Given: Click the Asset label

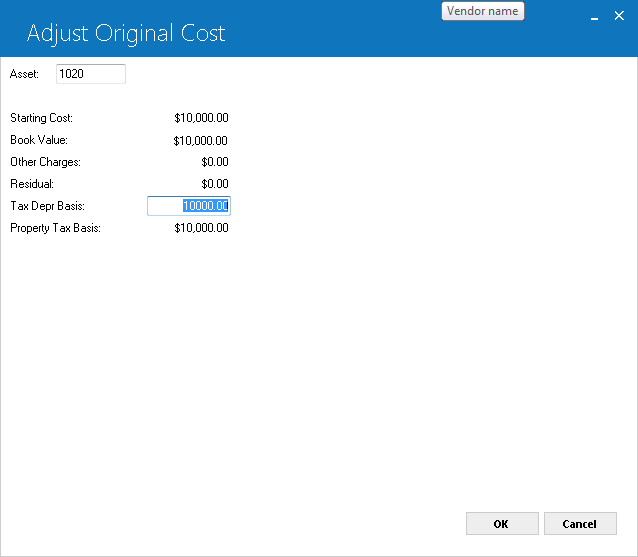Looking at the screenshot, I should pyautogui.click(x=24, y=74).
